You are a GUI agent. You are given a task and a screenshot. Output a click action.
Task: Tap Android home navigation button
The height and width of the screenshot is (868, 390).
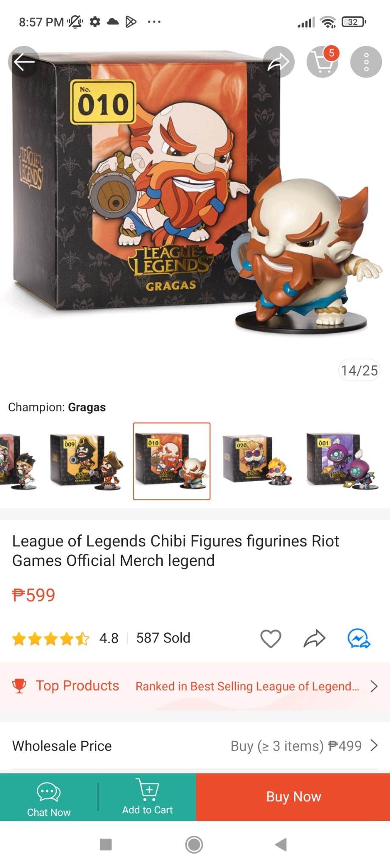click(x=194, y=844)
